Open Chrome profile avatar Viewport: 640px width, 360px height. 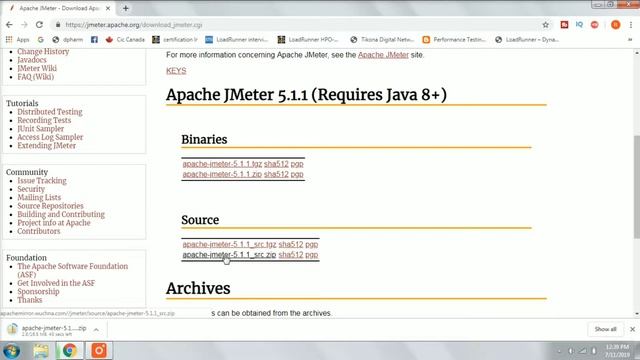616,25
